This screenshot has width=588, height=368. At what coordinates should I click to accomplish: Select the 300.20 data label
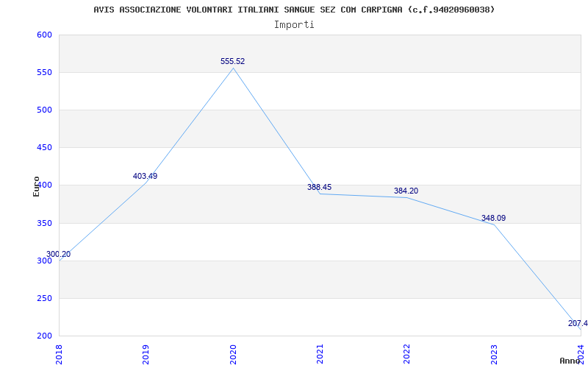[x=59, y=254]
